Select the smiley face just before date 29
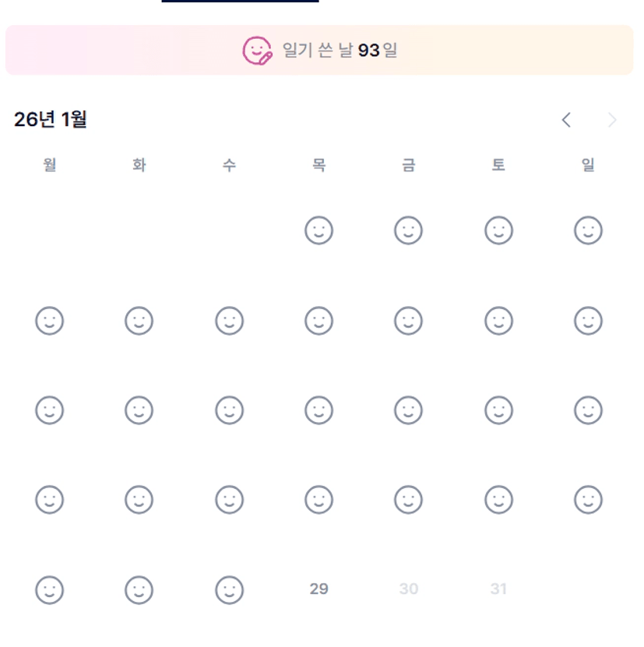 coord(229,589)
